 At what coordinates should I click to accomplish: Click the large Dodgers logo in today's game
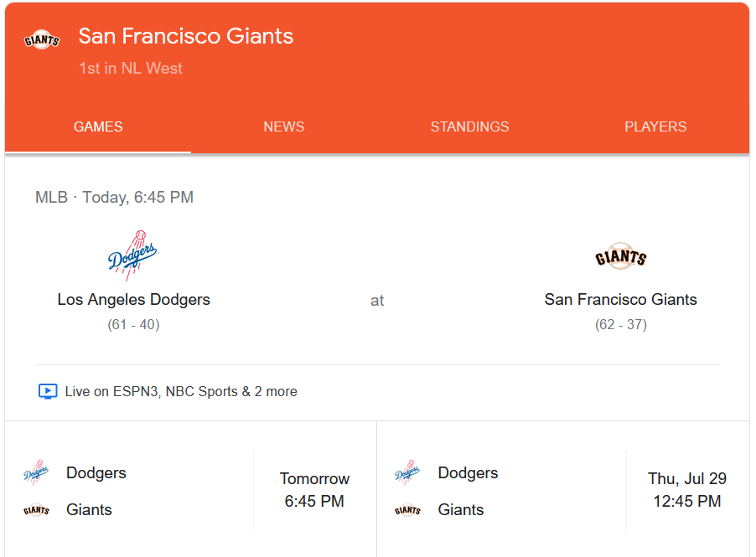click(133, 255)
